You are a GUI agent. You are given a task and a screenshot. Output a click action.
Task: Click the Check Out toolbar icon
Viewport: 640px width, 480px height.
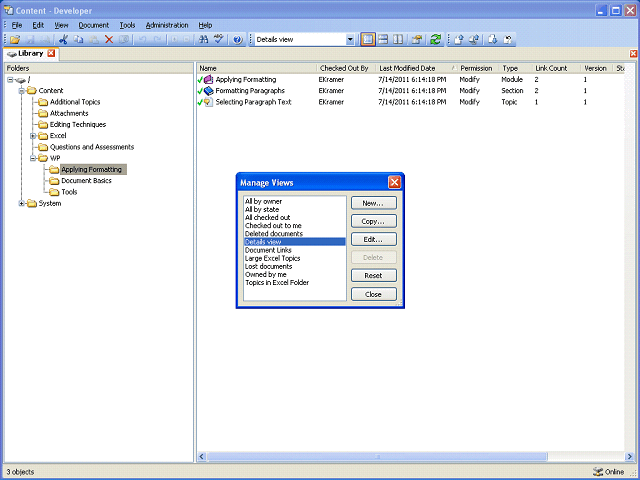493,40
